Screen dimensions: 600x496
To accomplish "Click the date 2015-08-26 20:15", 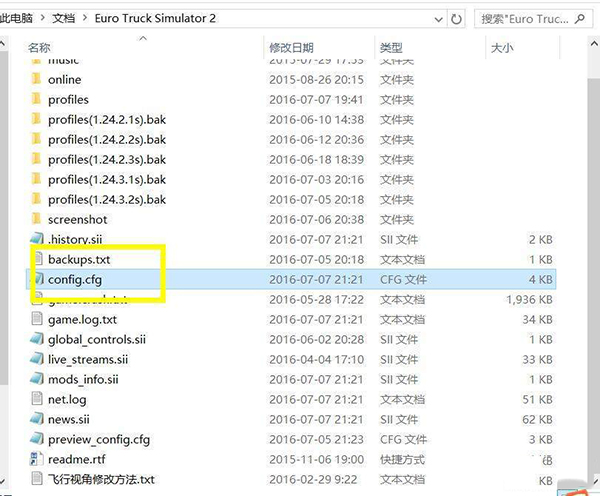I will [316, 80].
